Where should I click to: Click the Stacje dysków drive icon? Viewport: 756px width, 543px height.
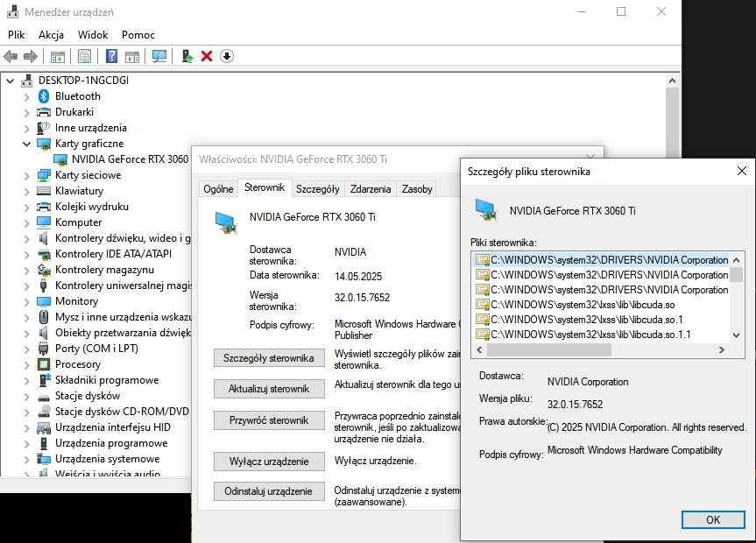(x=44, y=397)
